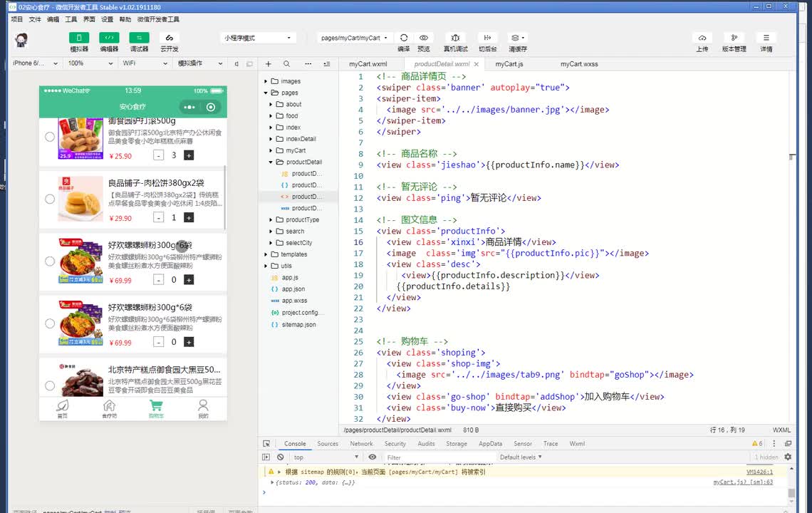The image size is (812, 513).
Task: Click the 编译 compile refresh icon
Action: click(404, 38)
